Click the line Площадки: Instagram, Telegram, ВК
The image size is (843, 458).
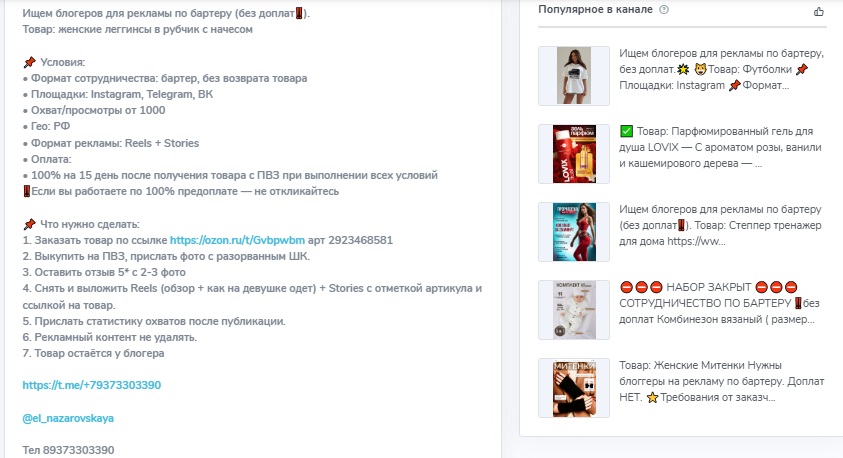118,94
